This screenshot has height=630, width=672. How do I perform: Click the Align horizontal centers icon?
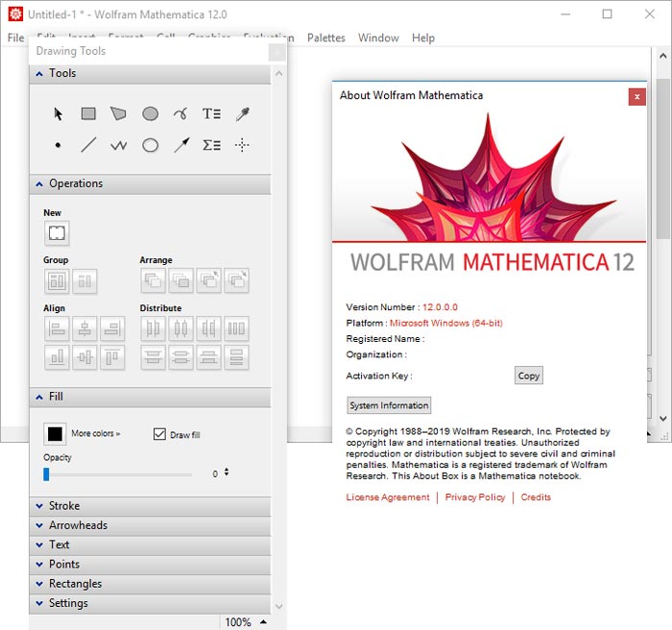point(84,328)
